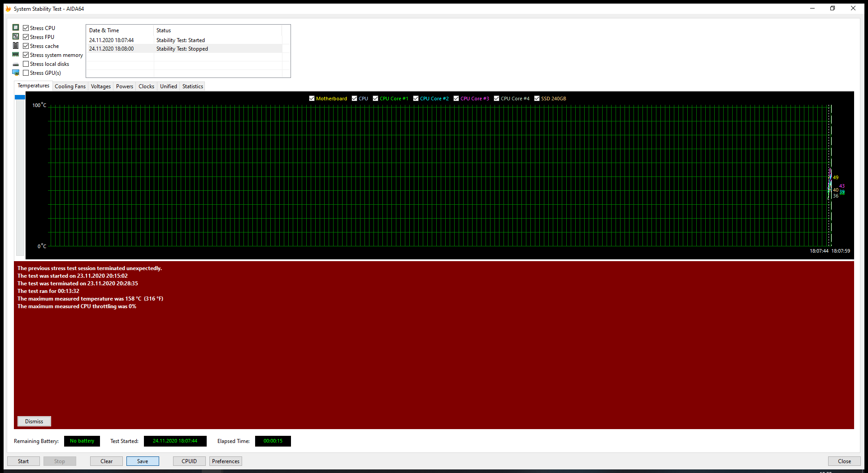The height and width of the screenshot is (473, 868).
Task: Click the Start button
Action: click(23, 461)
